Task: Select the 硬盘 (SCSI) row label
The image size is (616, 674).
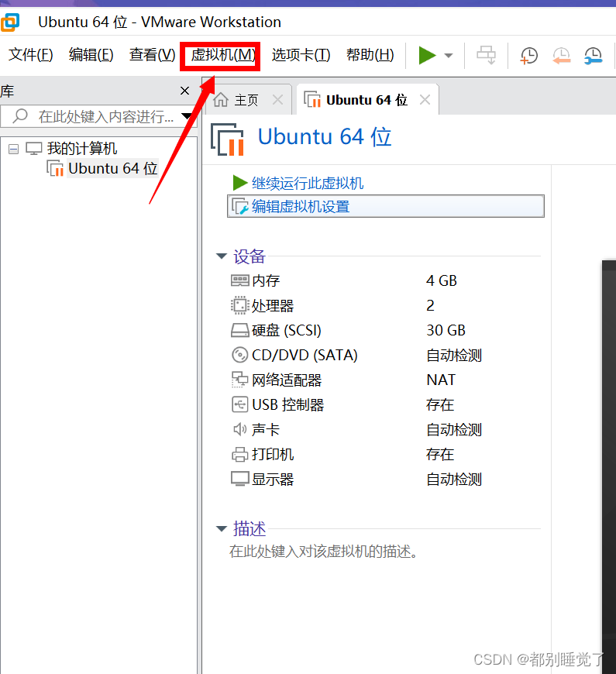Action: [x=286, y=330]
